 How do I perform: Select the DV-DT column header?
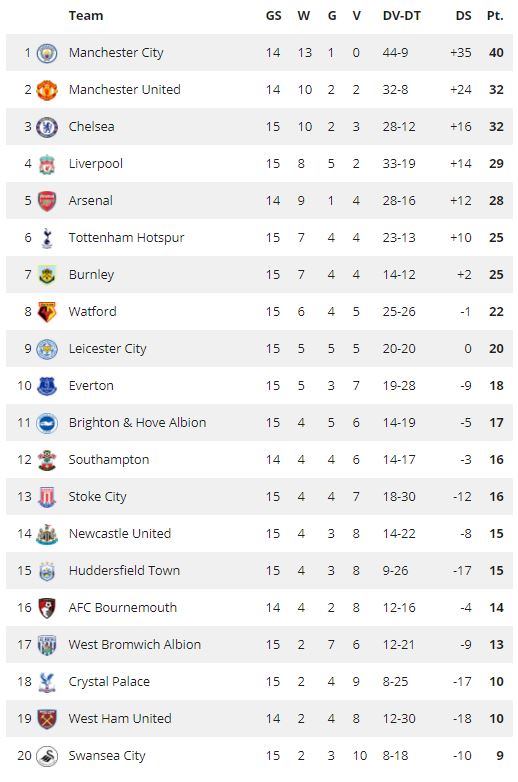click(401, 15)
